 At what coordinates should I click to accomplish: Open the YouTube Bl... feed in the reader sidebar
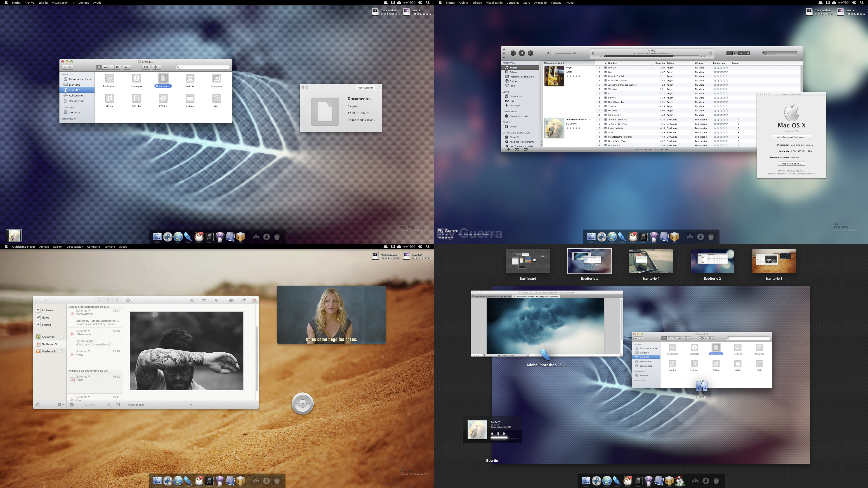50,352
